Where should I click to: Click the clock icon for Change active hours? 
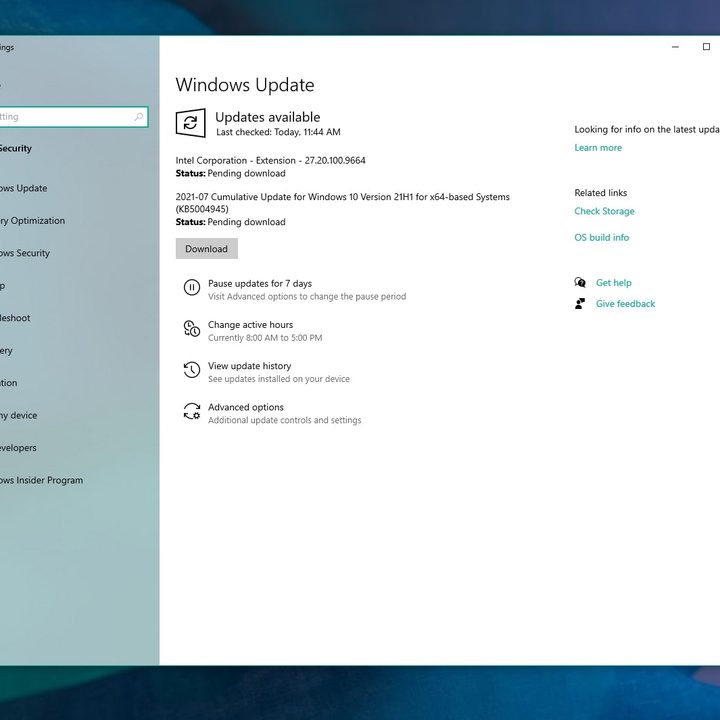click(x=191, y=329)
